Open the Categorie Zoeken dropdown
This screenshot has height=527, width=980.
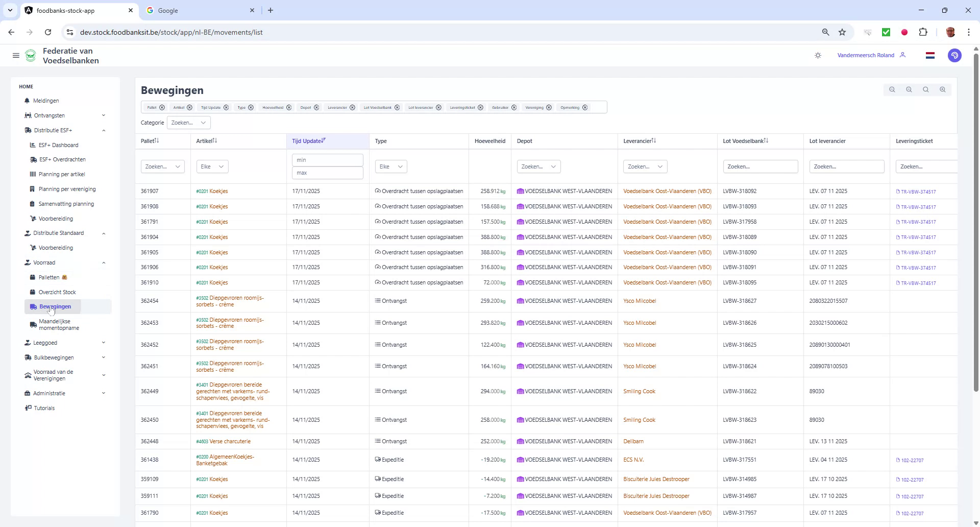(x=189, y=123)
